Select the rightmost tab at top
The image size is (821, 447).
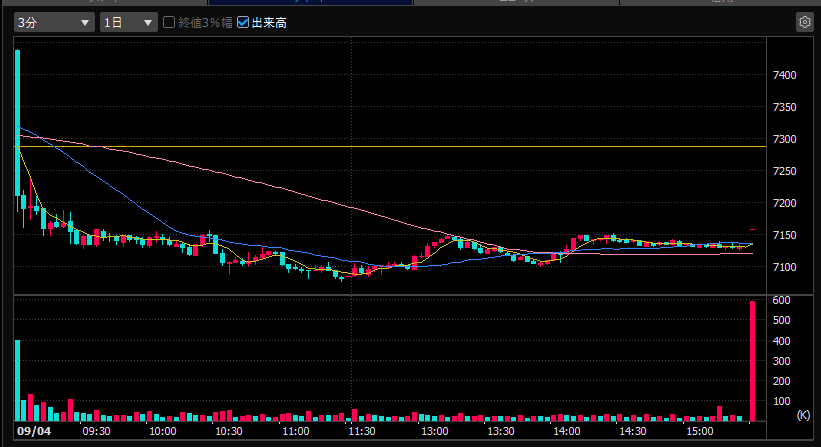click(720, 2)
